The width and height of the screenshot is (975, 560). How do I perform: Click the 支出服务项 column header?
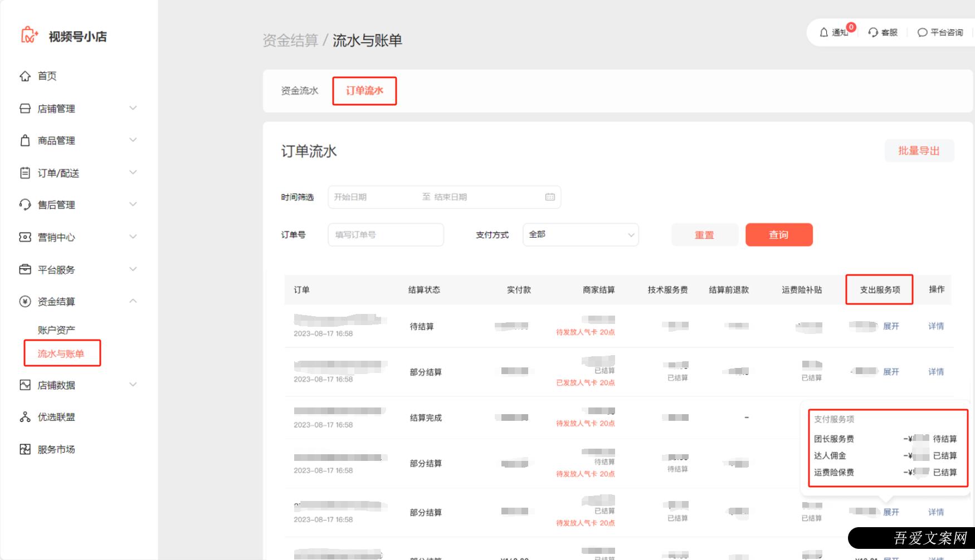pos(880,289)
